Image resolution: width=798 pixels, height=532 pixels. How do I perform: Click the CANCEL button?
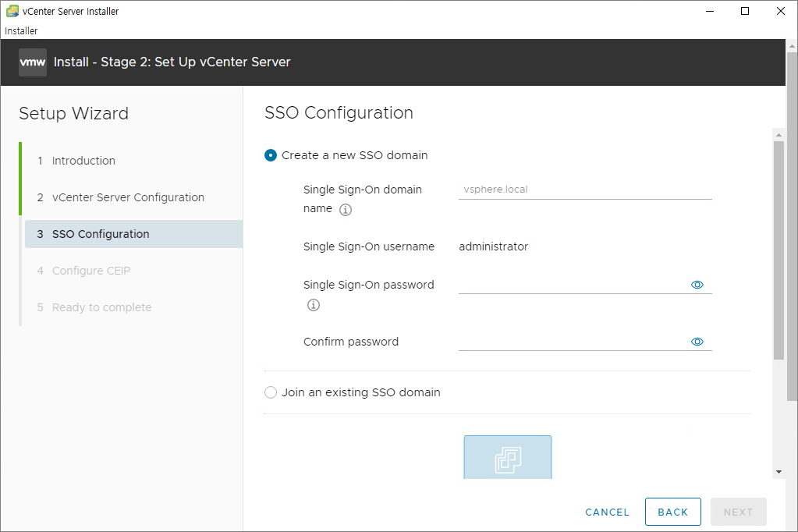pos(607,512)
